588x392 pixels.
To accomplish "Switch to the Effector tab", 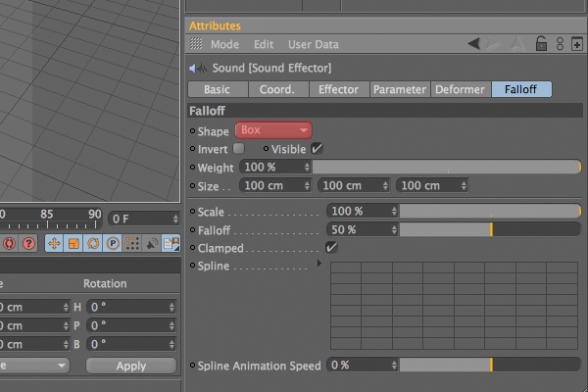I will [339, 89].
